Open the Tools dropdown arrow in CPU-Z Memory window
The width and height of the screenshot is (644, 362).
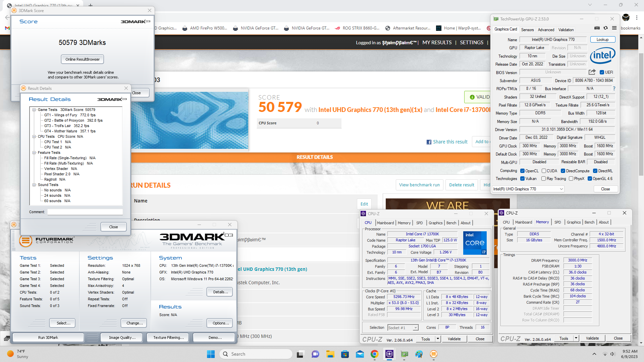tap(576, 339)
